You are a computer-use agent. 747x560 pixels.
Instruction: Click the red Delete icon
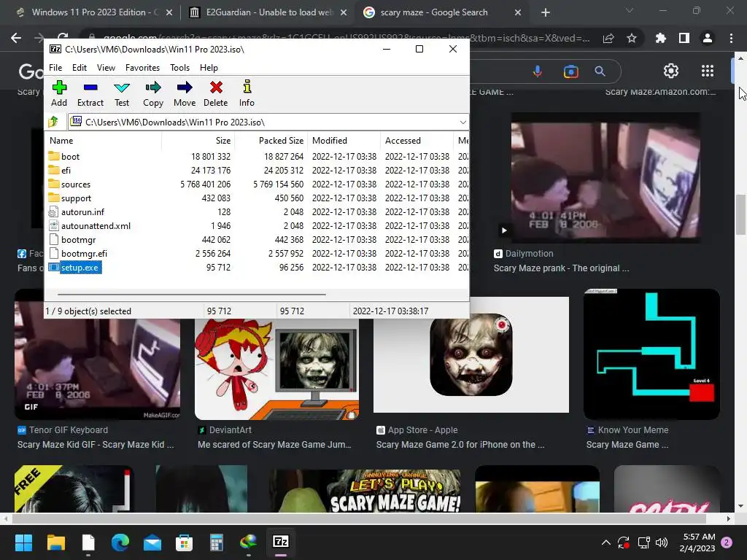click(216, 94)
